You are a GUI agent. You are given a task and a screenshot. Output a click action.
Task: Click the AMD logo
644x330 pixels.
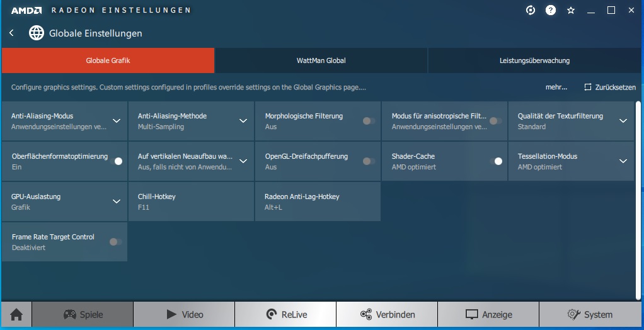26,10
